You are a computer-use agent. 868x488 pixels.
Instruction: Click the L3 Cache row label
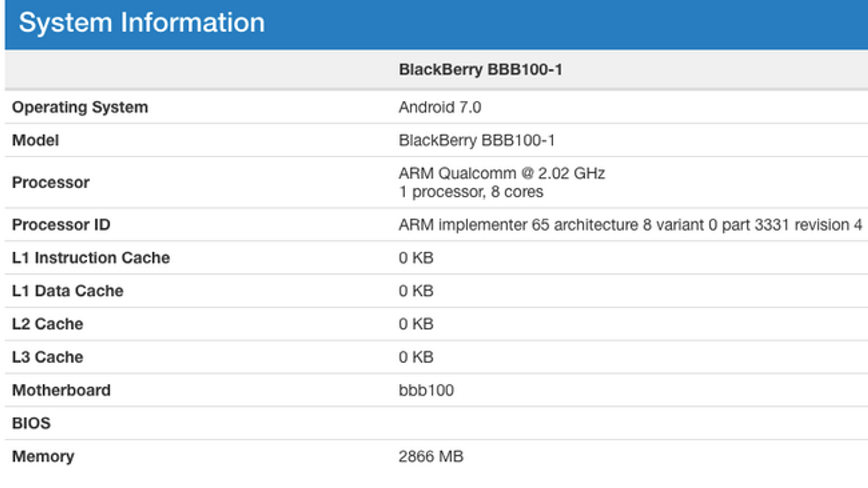47,357
